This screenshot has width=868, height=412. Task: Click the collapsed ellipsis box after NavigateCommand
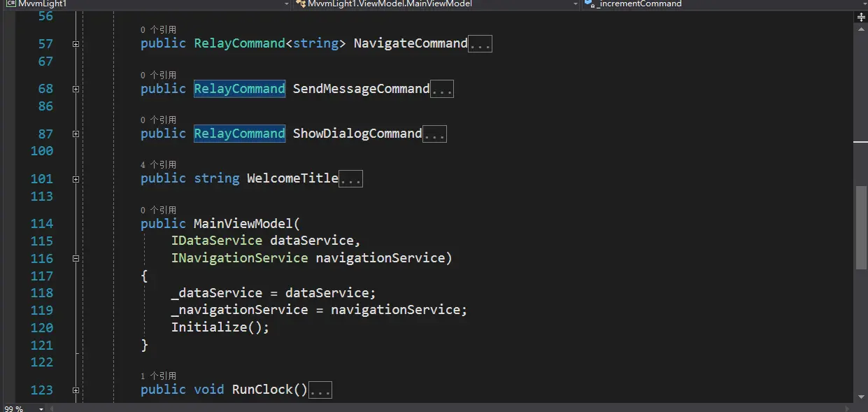click(x=481, y=44)
